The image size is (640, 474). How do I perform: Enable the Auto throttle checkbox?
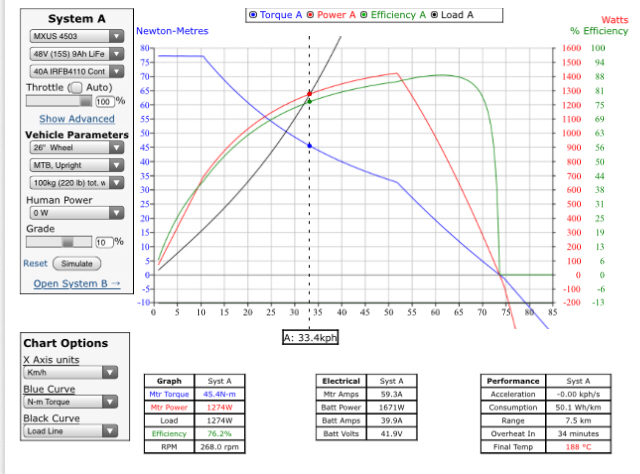pyautogui.click(x=73, y=87)
